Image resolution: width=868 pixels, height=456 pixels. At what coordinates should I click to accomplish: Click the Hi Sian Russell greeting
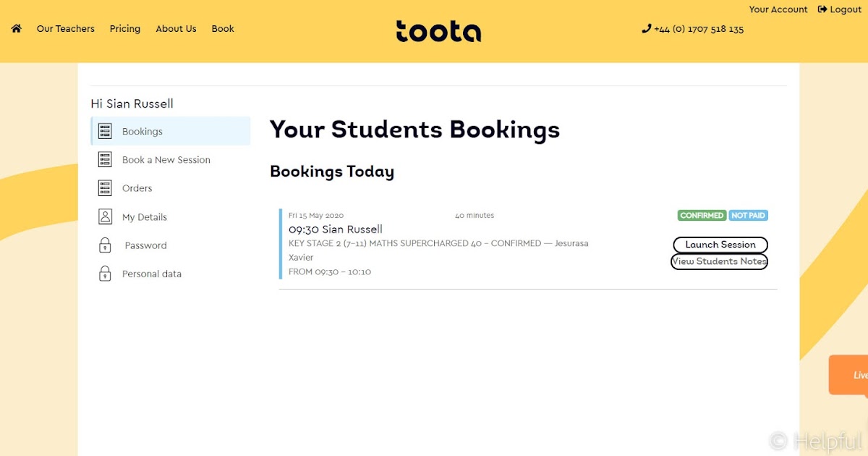pyautogui.click(x=132, y=104)
